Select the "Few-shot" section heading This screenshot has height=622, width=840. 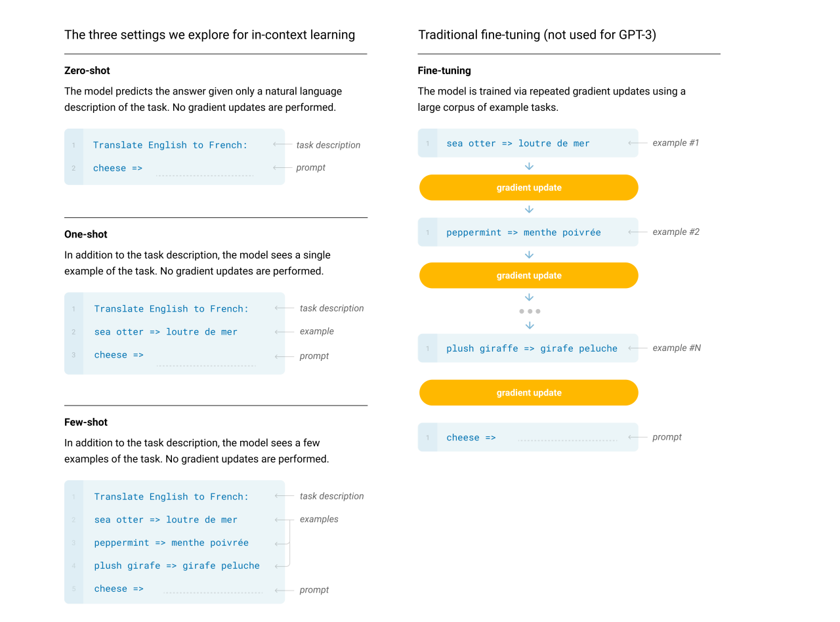pyautogui.click(x=86, y=422)
